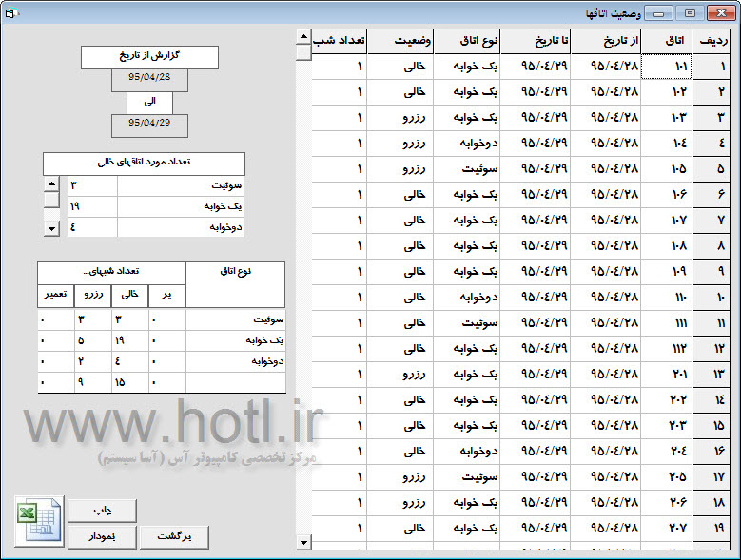Click the Excel export icon

(38, 519)
